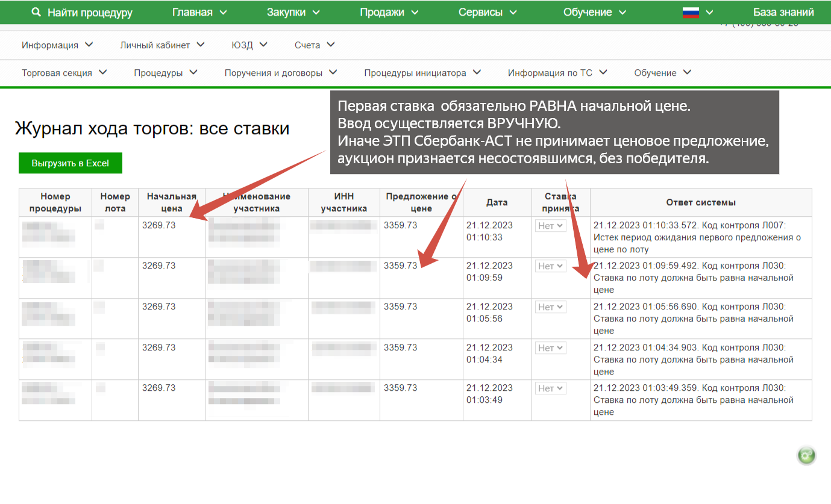The height and width of the screenshot is (504, 831).
Task: Expand the Информация dropdown
Action: (57, 45)
